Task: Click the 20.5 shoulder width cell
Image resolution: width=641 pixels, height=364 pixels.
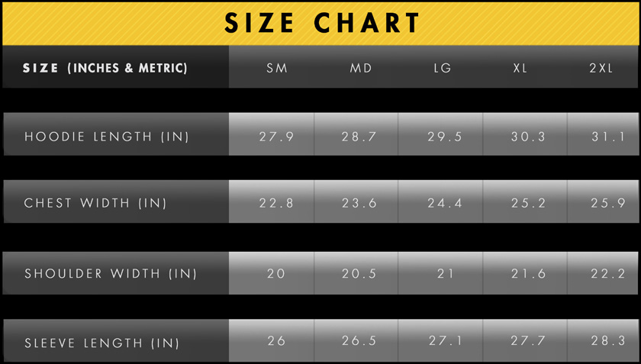Action: click(359, 273)
